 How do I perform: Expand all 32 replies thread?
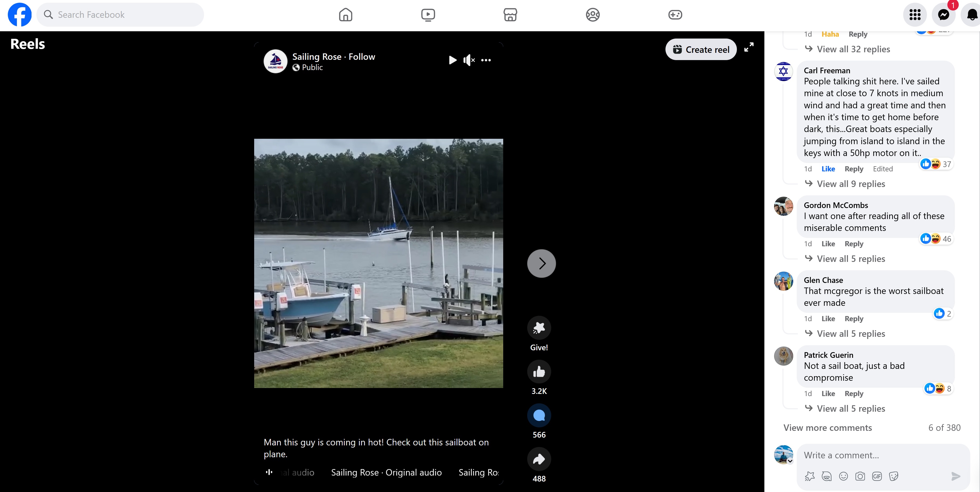pyautogui.click(x=853, y=49)
